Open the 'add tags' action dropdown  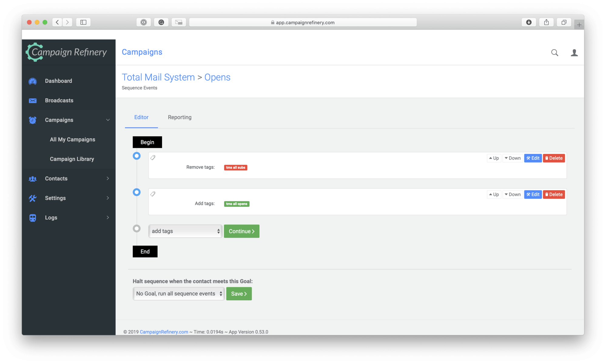(185, 231)
